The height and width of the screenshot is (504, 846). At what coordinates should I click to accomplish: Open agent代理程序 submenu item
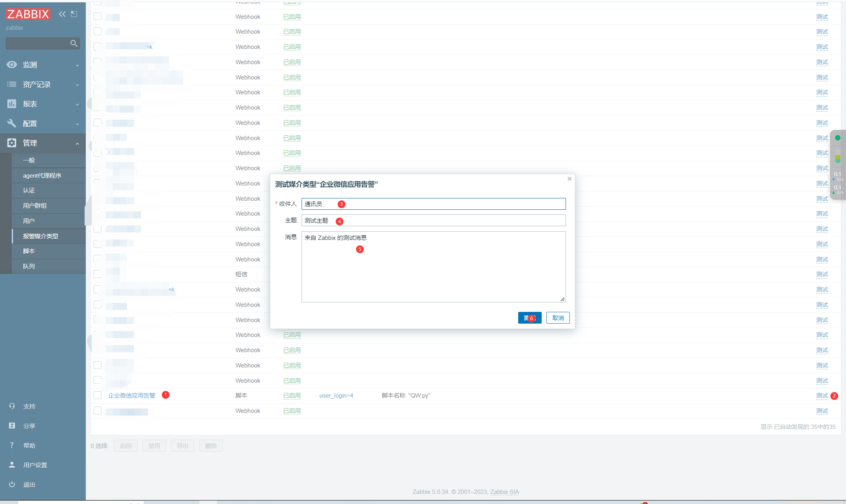[x=49, y=175]
